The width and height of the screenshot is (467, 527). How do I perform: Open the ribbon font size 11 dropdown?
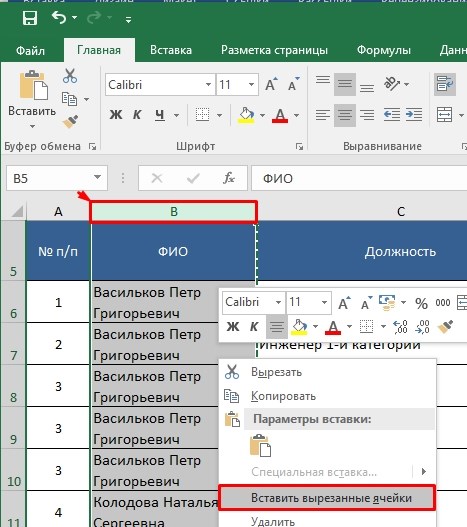point(251,84)
